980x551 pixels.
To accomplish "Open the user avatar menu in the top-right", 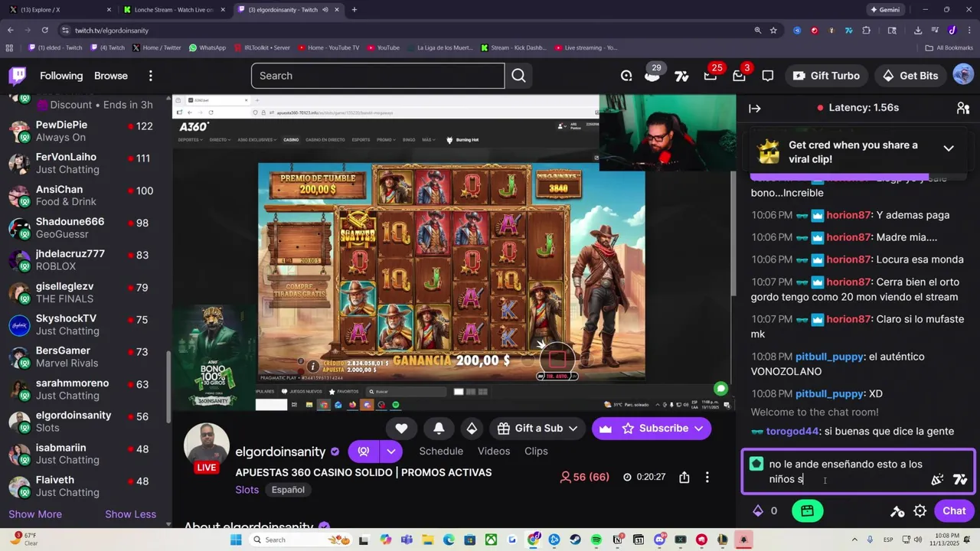I will 963,75.
